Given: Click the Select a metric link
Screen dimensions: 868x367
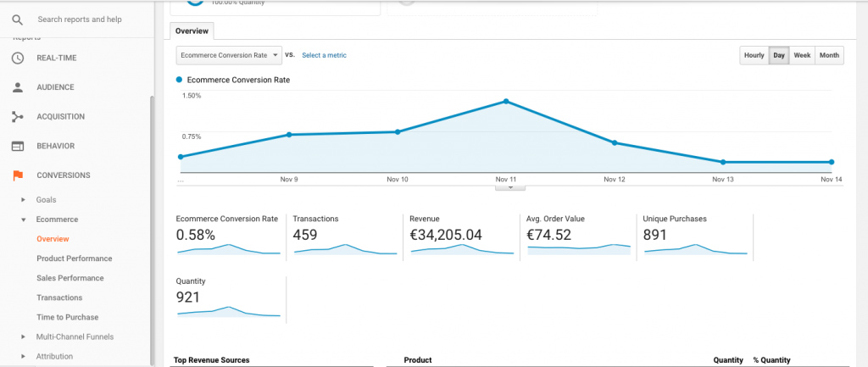Looking at the screenshot, I should [x=325, y=55].
